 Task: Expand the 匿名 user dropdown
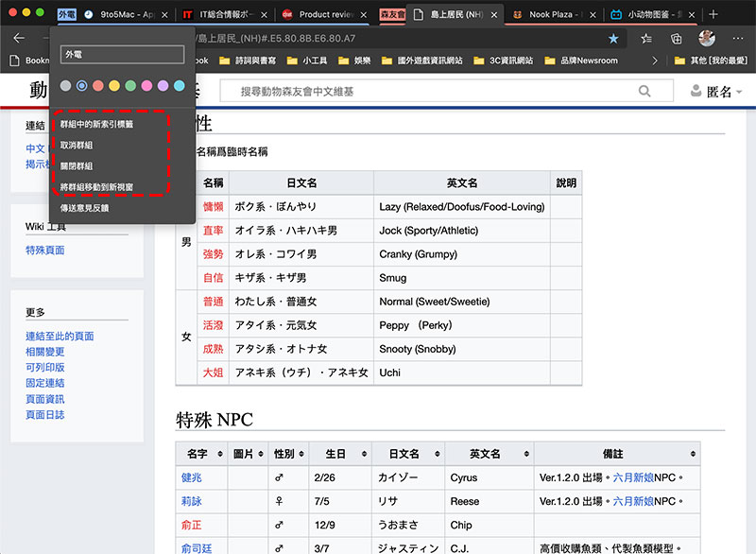point(723,92)
